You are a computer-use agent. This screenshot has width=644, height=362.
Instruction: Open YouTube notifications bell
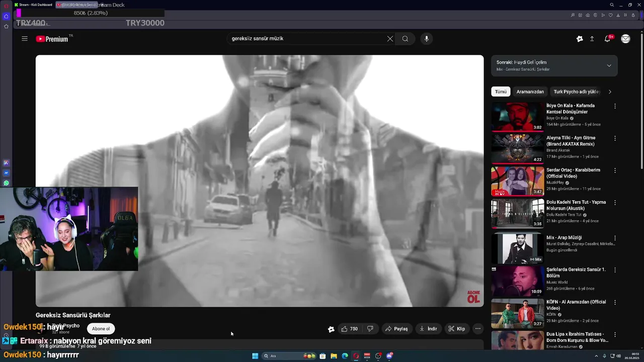[608, 39]
